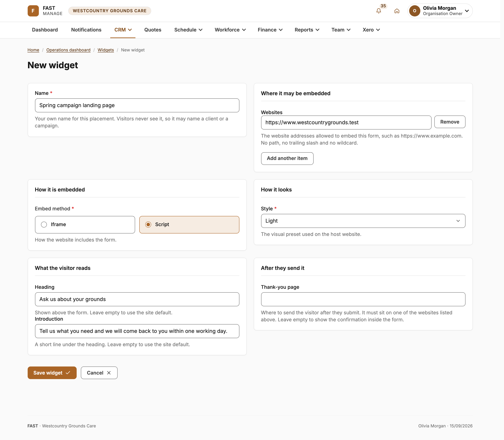Open the Style dropdown set to Light
Viewport: 504px width, 440px height.
pyautogui.click(x=363, y=221)
